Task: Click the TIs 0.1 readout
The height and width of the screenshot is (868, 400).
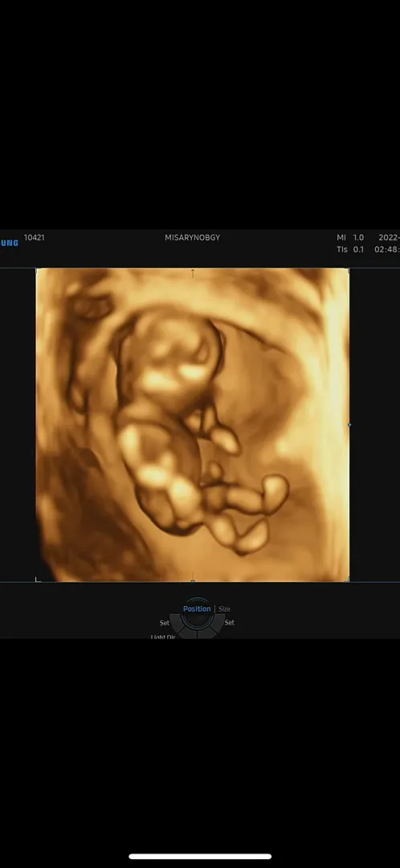Action: pos(350,250)
